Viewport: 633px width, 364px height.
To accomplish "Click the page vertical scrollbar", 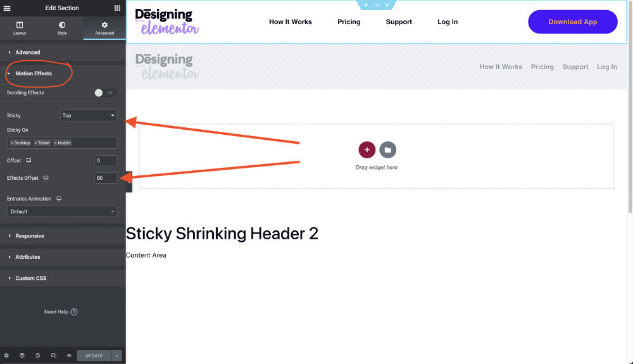I will pyautogui.click(x=630, y=106).
